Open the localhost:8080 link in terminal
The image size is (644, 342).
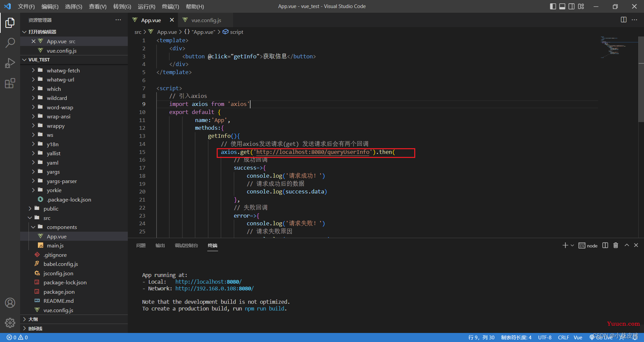point(208,282)
